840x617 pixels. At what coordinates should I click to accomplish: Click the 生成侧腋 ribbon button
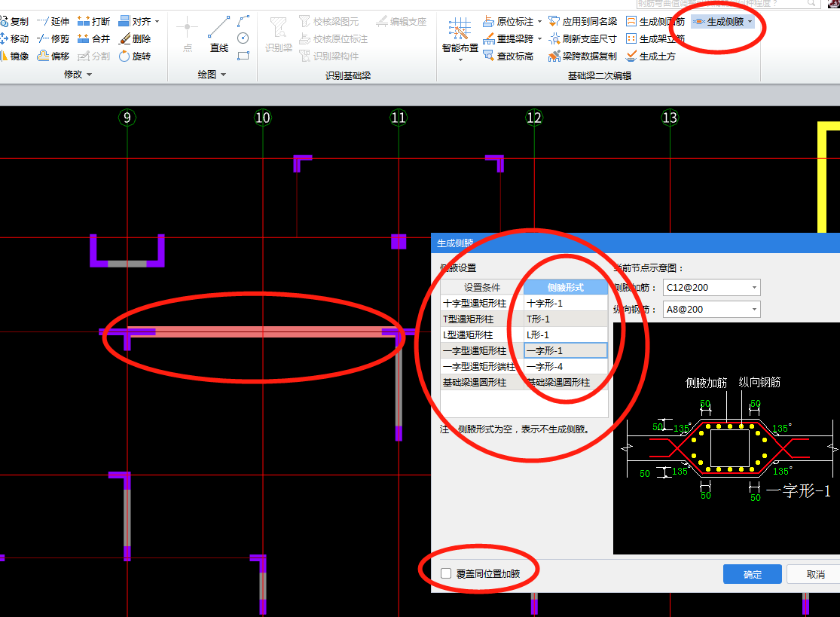click(719, 21)
